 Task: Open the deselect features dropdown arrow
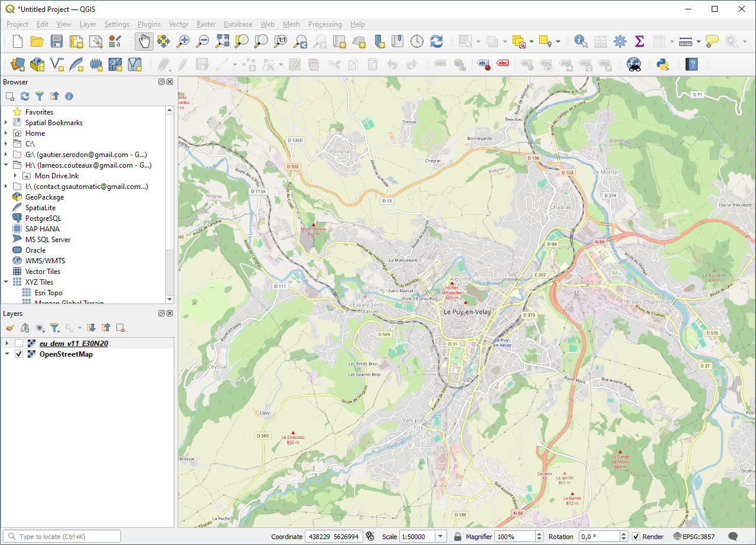[532, 41]
